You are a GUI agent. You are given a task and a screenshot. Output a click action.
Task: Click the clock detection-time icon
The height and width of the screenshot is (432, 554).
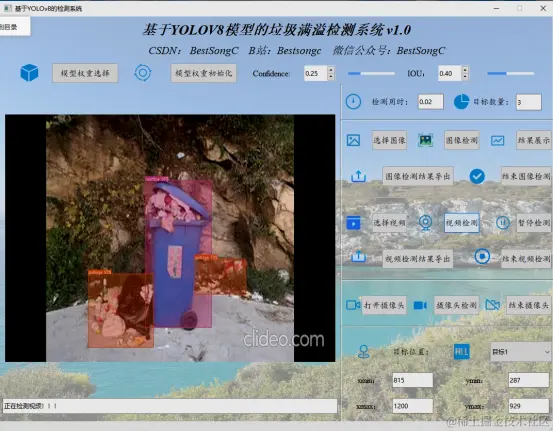point(353,102)
